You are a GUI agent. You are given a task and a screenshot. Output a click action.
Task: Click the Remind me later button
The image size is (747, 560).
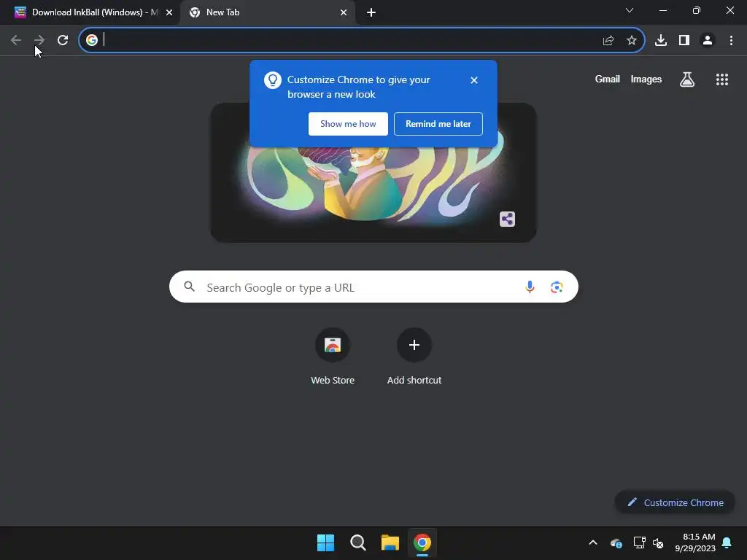(x=438, y=124)
